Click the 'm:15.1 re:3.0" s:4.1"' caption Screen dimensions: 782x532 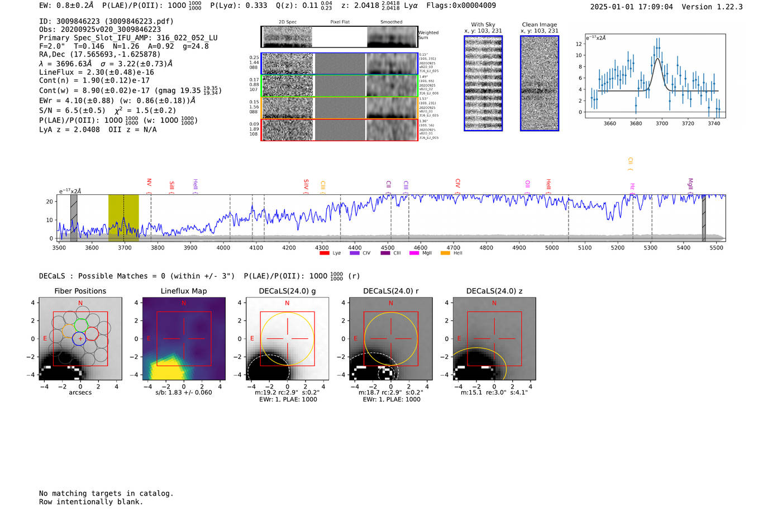click(x=494, y=392)
